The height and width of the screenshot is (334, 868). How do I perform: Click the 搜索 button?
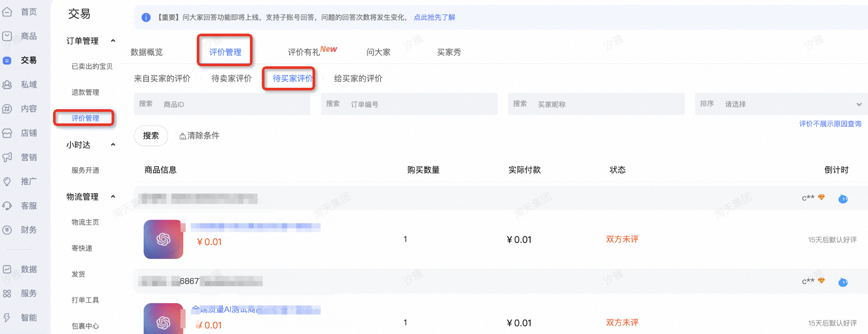pyautogui.click(x=151, y=136)
